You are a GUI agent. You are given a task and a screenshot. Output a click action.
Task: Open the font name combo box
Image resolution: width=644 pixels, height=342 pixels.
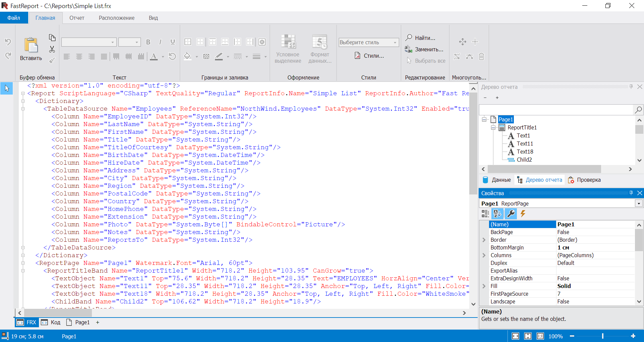pos(89,42)
